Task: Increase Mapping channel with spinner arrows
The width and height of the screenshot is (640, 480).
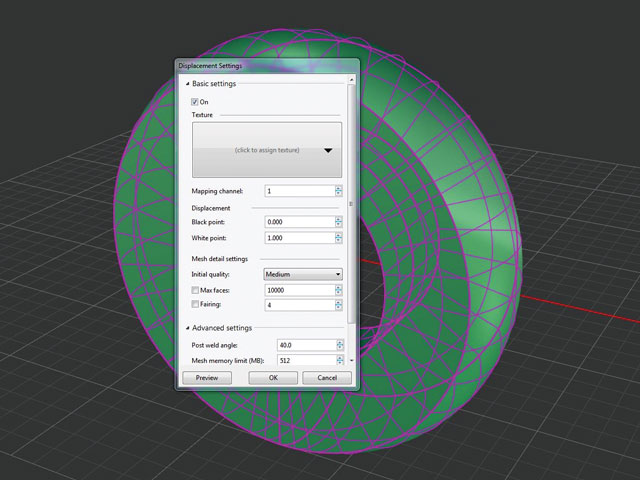Action: coord(338,189)
